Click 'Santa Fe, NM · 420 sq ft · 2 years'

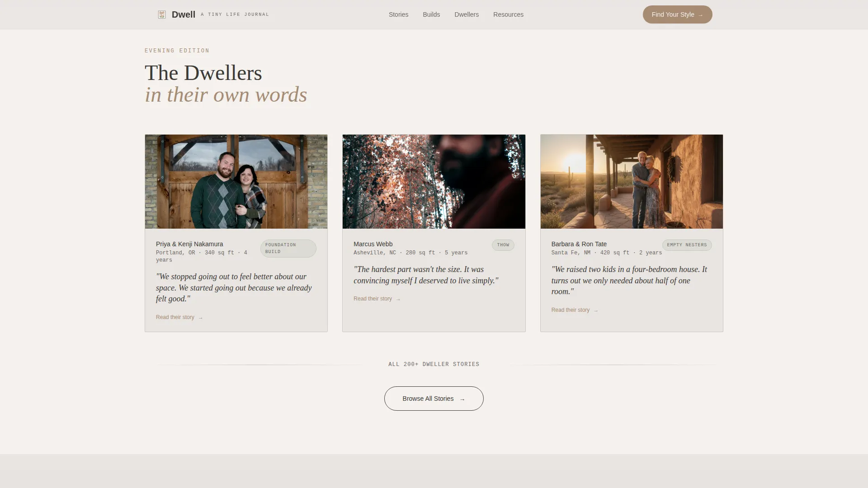tap(606, 253)
